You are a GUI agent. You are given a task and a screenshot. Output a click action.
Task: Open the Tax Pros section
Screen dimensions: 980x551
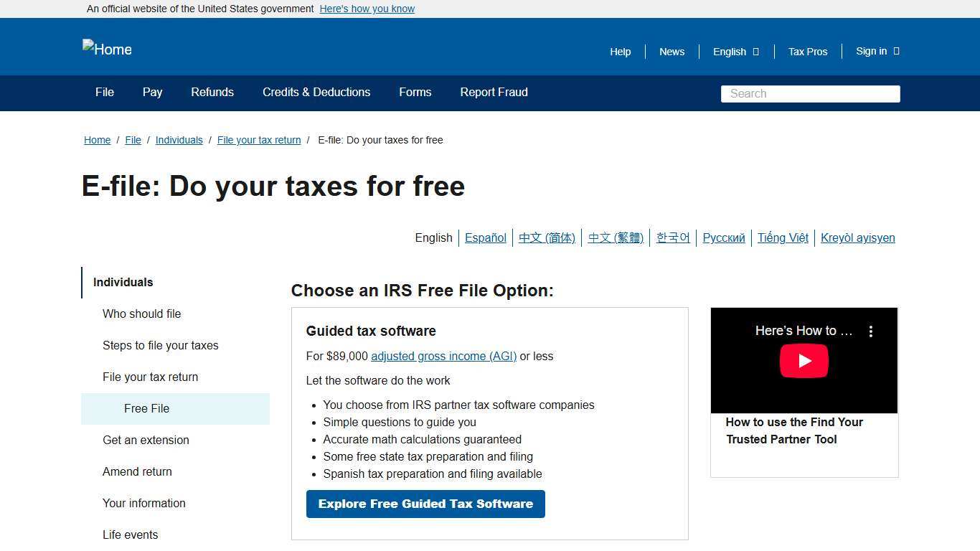tap(807, 52)
